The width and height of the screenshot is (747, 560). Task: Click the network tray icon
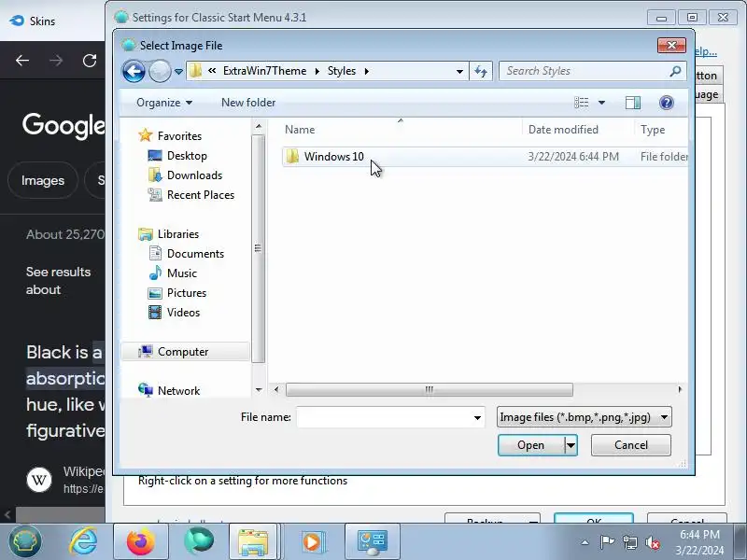pyautogui.click(x=630, y=542)
